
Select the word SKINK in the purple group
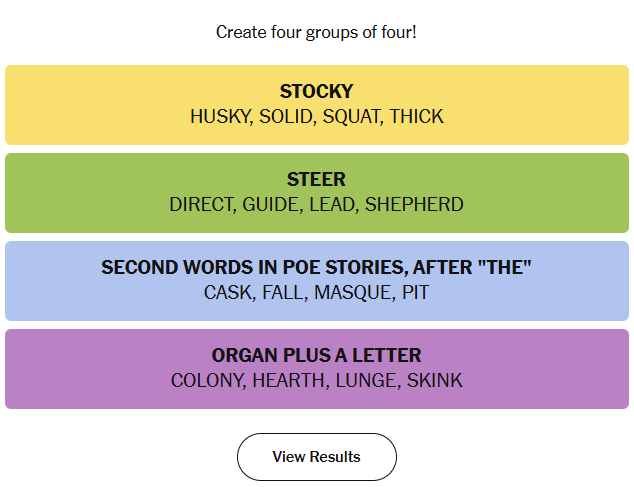click(x=435, y=381)
